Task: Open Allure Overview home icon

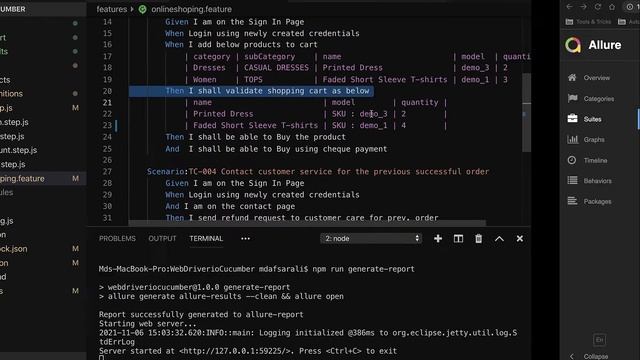Action: tap(572, 78)
